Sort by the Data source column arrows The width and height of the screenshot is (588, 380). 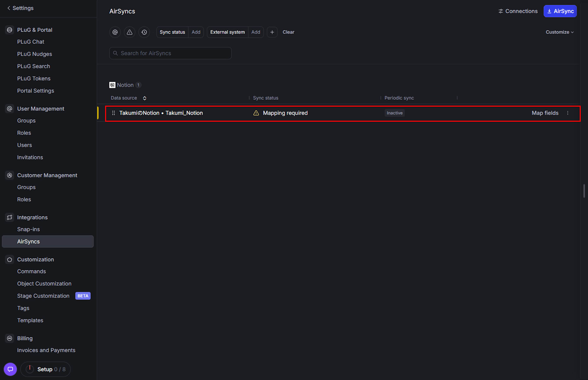click(x=145, y=98)
